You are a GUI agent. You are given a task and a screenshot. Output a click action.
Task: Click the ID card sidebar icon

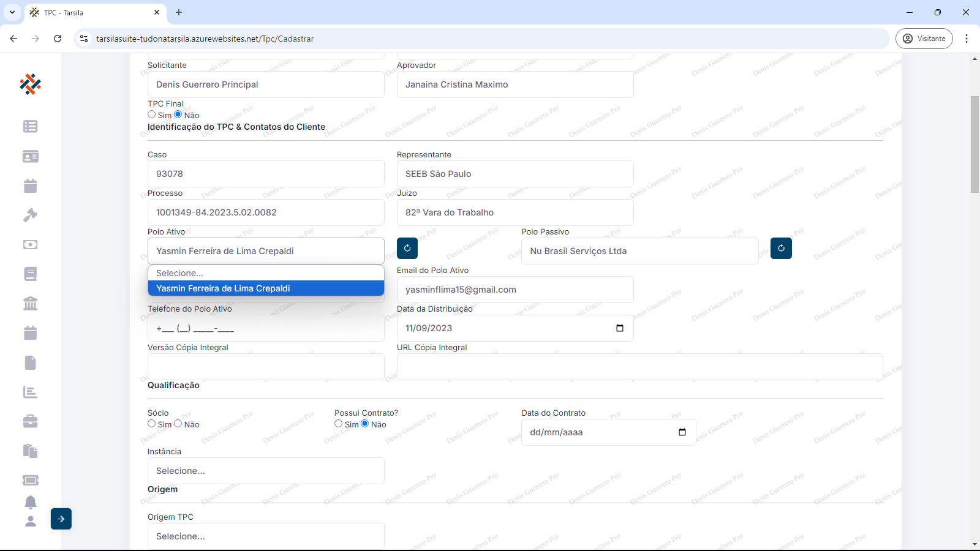(x=30, y=156)
